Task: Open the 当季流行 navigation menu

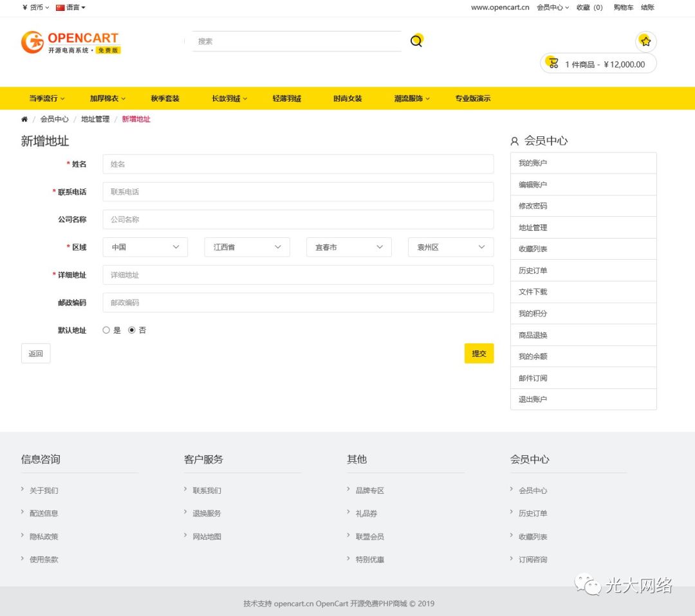Action: pos(46,98)
